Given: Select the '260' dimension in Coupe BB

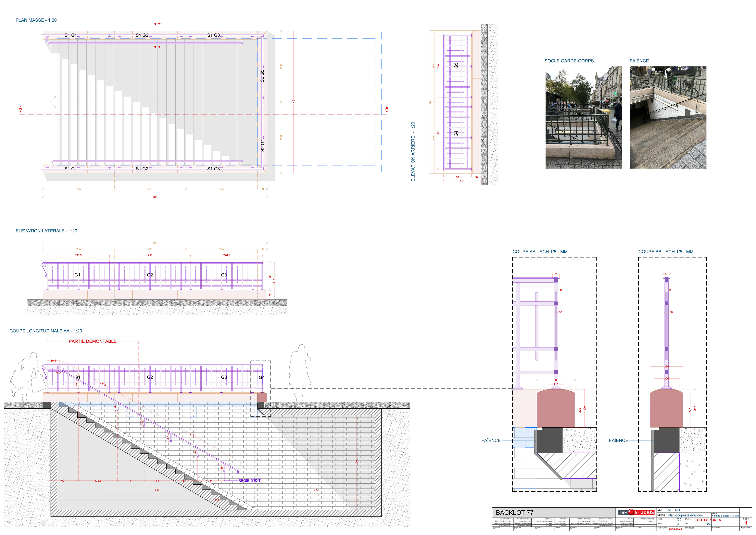Looking at the screenshot, I should click(666, 367).
